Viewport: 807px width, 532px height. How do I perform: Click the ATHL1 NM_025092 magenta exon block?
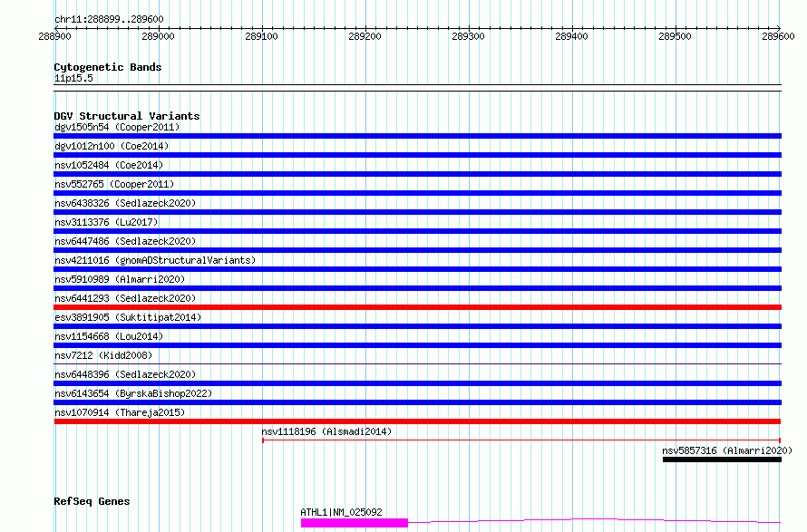pos(355,523)
